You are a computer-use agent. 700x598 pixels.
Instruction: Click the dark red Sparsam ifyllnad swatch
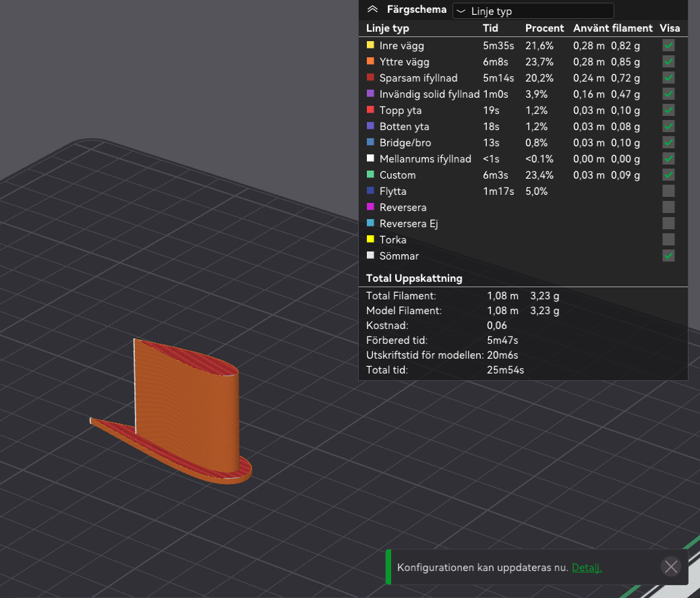pos(370,77)
